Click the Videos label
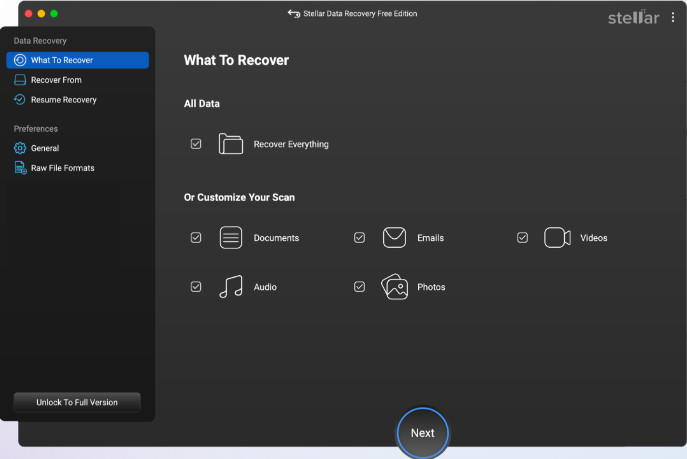 (x=594, y=238)
